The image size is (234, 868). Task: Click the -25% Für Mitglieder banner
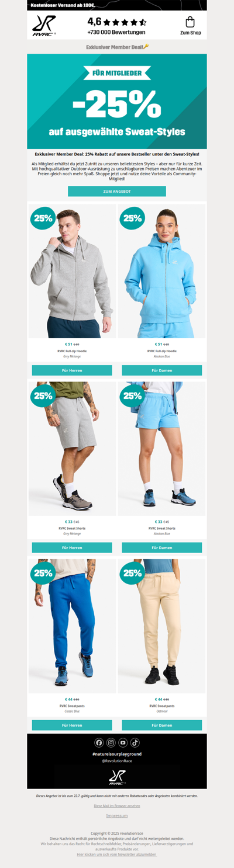117,102
